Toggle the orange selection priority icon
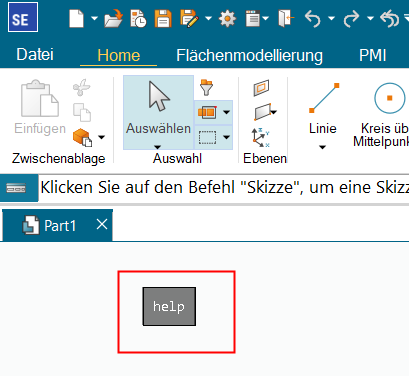The image size is (409, 376). click(207, 112)
